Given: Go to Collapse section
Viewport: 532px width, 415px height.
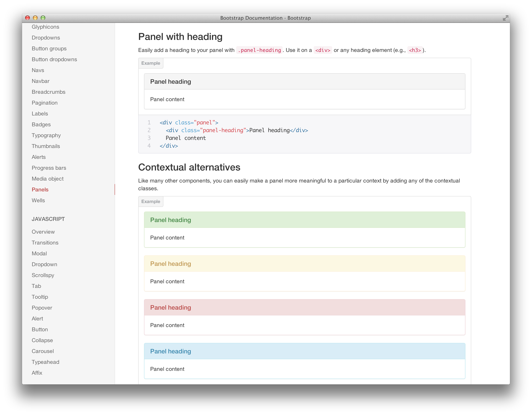Looking at the screenshot, I should tap(42, 340).
